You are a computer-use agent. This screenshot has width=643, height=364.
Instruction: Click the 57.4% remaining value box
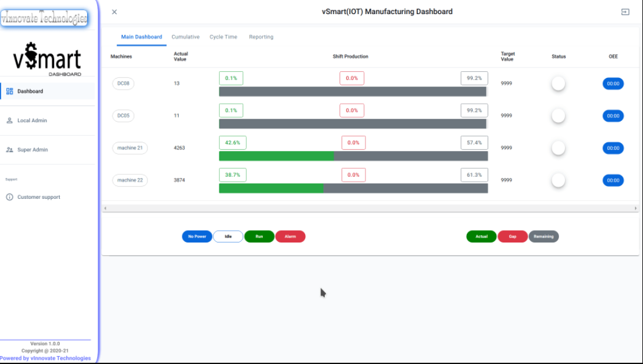[x=474, y=142]
